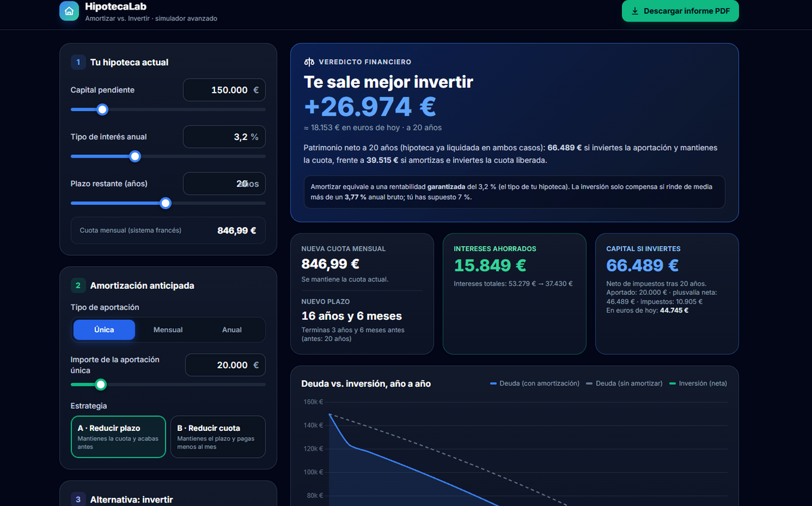Click the "16 años y 6 meses" value

pyautogui.click(x=351, y=316)
